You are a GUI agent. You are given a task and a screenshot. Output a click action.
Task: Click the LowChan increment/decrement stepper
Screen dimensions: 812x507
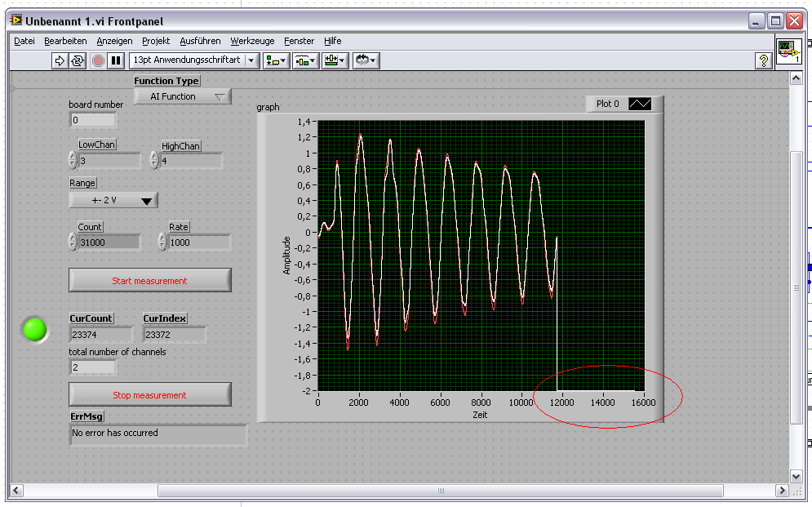[x=73, y=160]
